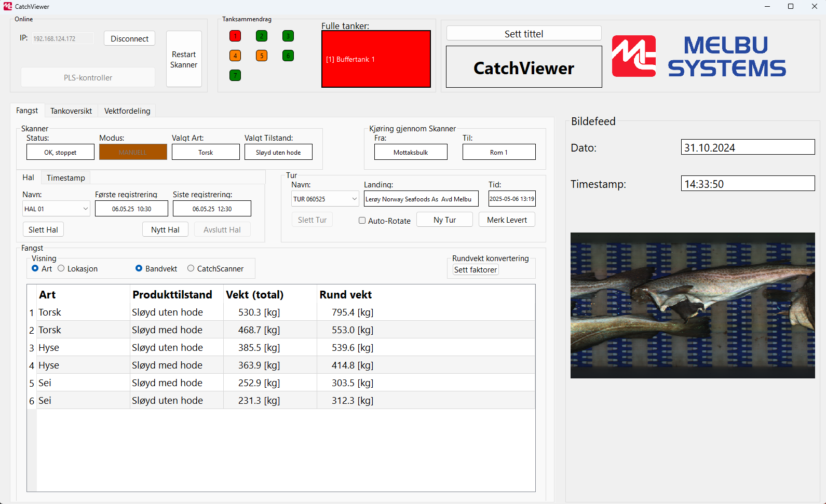Click the Melbu Systems logo

(698, 57)
